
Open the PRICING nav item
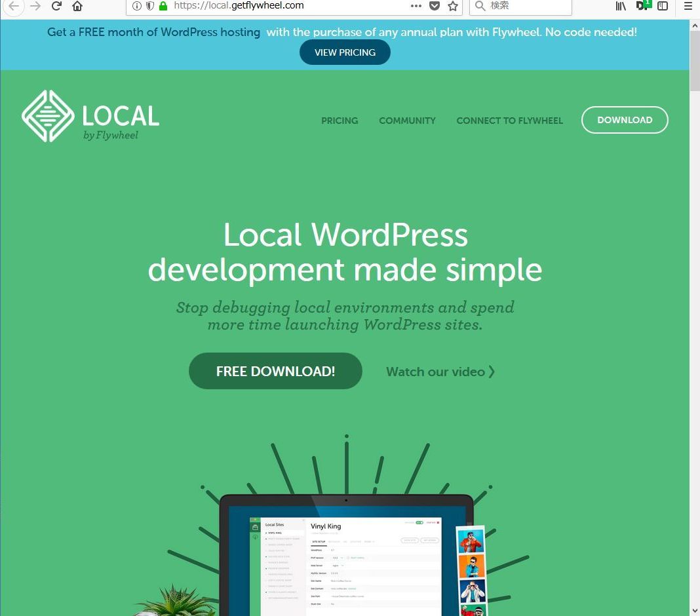340,121
